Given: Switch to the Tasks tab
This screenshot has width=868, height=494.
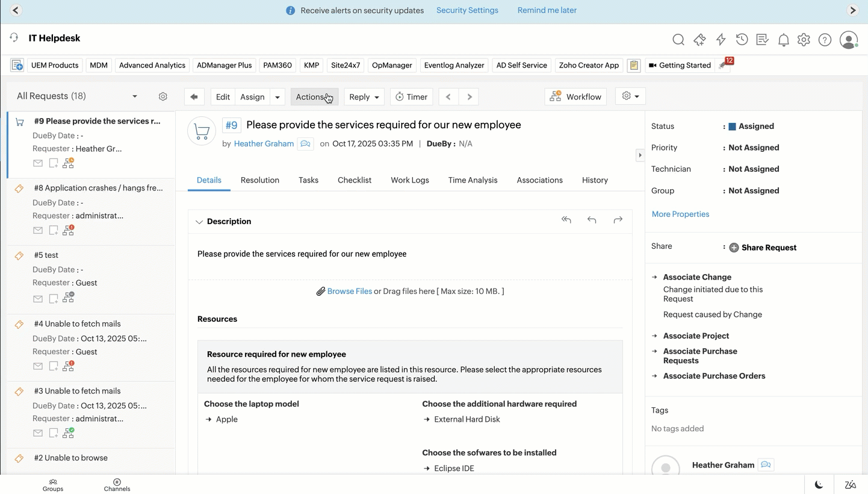Looking at the screenshot, I should 308,180.
